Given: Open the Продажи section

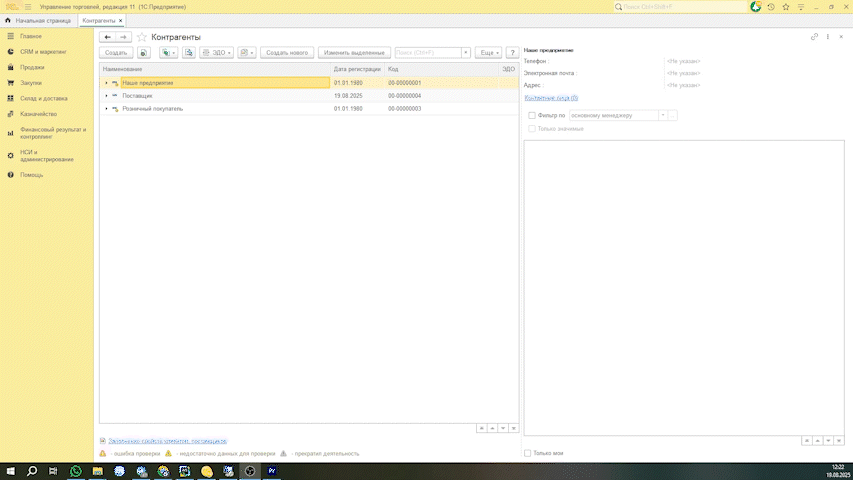Looking at the screenshot, I should (x=32, y=67).
